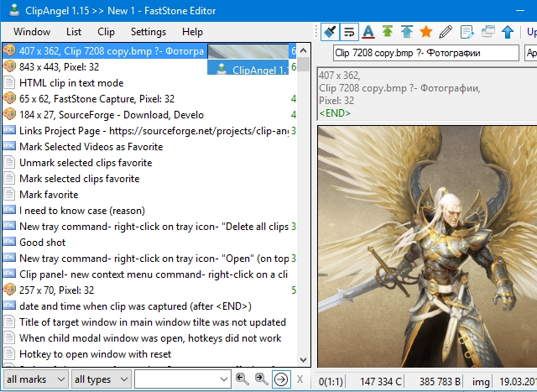Click the search next magnifier icon
Screen dimensions: 537x392
point(261,379)
